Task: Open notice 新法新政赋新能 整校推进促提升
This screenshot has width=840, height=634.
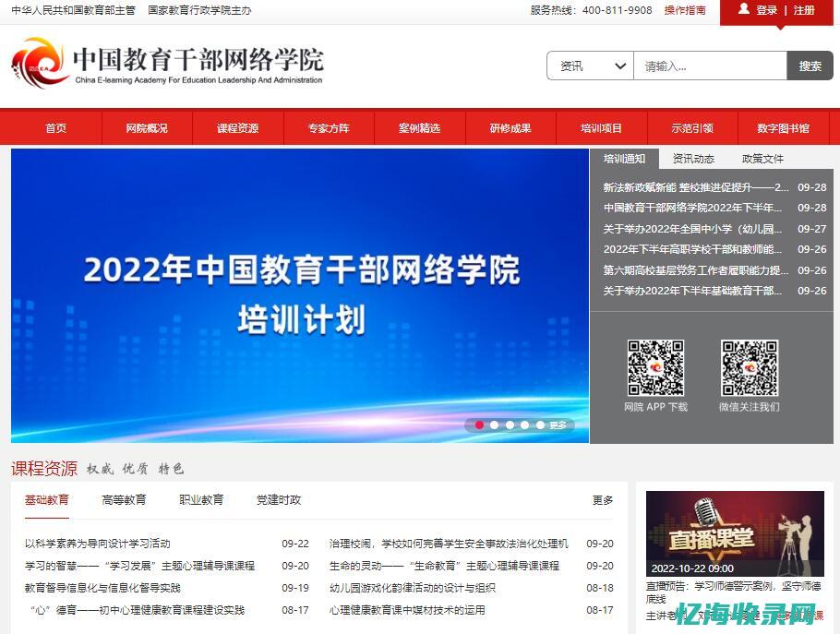Action: (x=696, y=187)
